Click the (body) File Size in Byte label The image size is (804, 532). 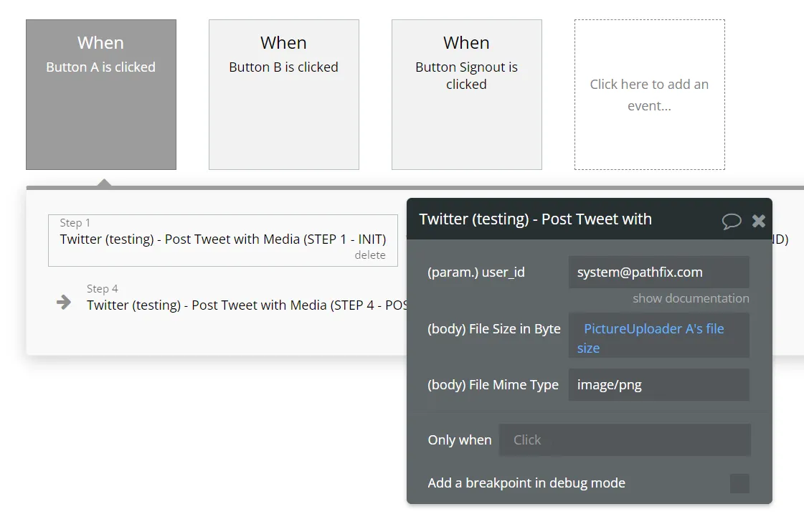(493, 329)
